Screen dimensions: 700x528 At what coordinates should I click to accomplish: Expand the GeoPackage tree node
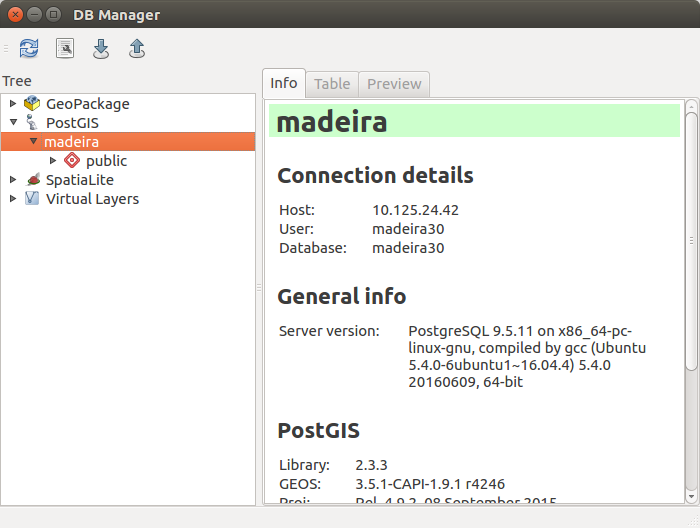(13, 104)
